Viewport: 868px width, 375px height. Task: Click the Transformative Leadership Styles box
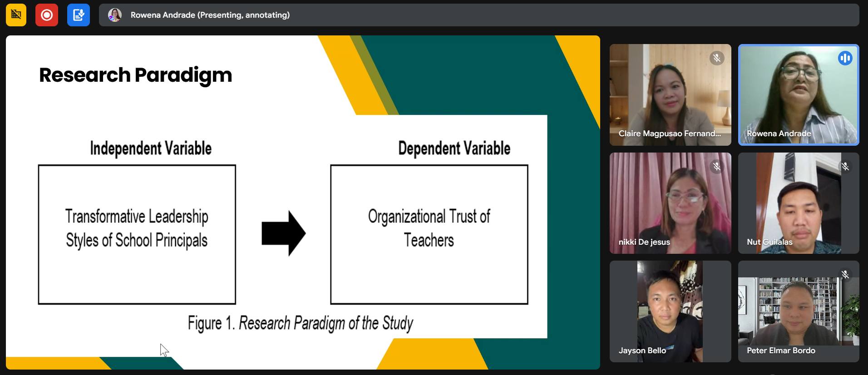137,234
